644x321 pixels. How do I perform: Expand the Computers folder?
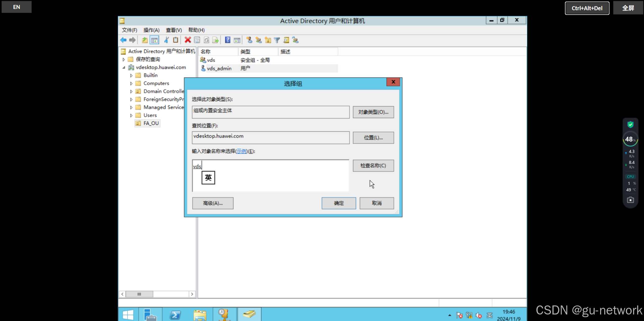coord(131,83)
